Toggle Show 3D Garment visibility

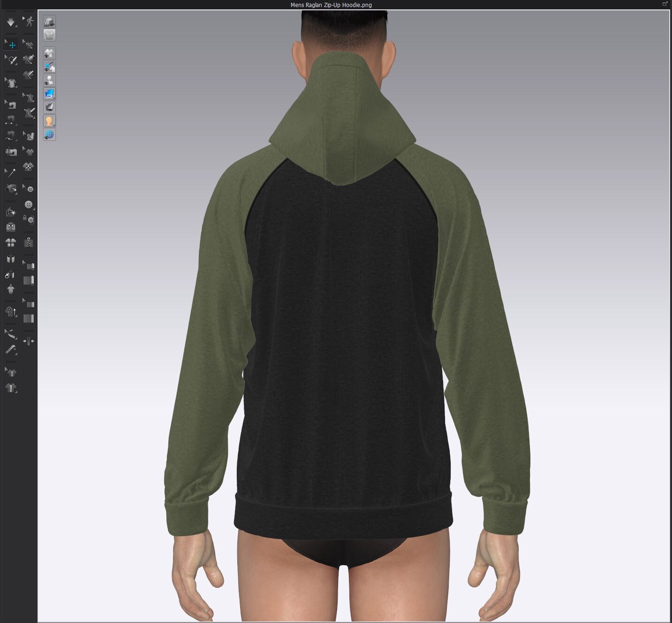tap(49, 53)
